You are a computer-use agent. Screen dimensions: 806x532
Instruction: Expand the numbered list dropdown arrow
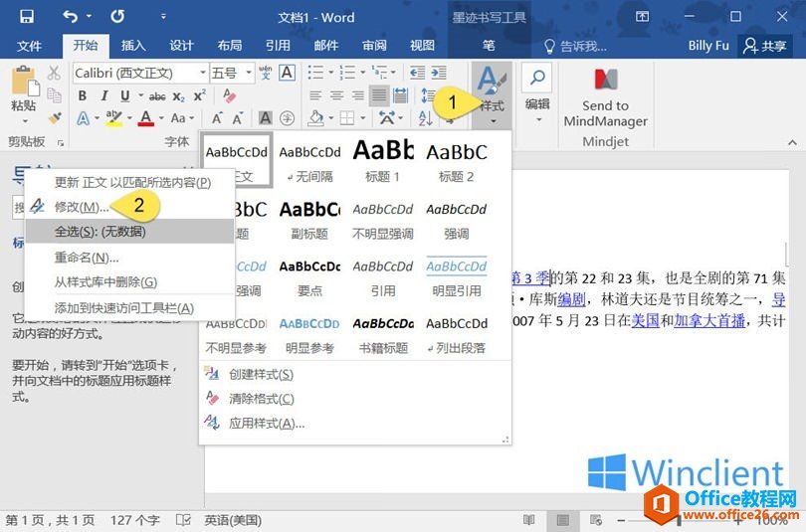click(362, 73)
